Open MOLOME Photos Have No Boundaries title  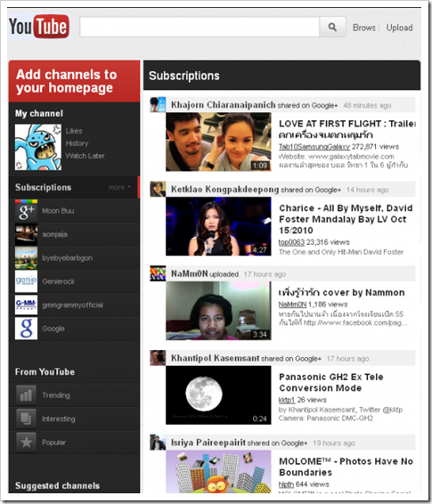[x=346, y=467]
